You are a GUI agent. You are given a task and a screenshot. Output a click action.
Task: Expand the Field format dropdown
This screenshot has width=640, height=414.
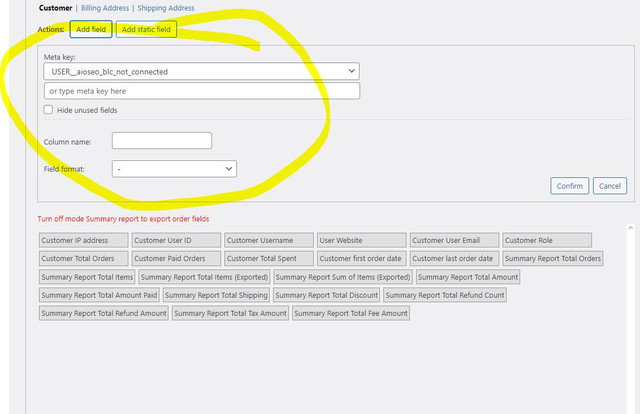[174, 169]
